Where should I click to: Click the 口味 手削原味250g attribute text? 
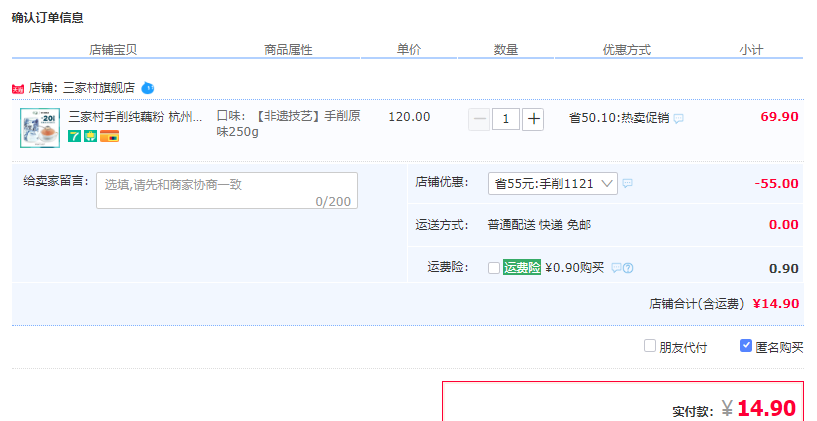coord(289,124)
